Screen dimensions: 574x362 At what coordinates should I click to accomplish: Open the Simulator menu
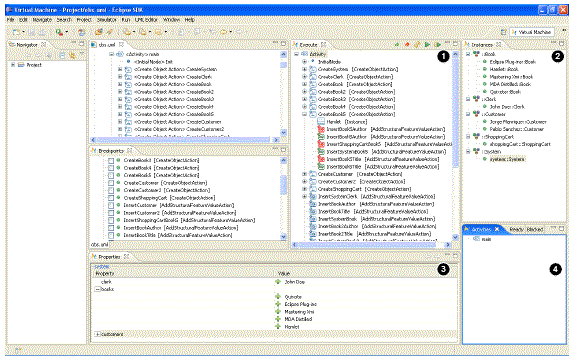tap(107, 20)
